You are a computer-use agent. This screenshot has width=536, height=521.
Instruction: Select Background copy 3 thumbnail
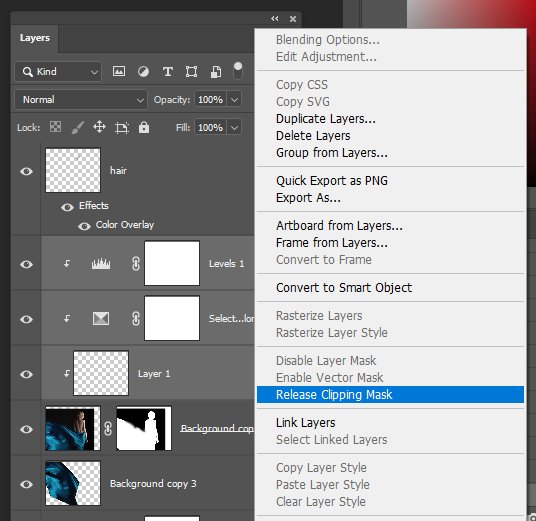[x=73, y=483]
